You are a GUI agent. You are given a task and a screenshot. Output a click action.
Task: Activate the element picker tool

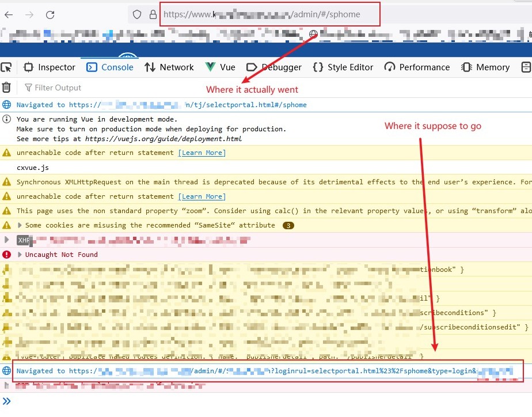click(x=6, y=67)
